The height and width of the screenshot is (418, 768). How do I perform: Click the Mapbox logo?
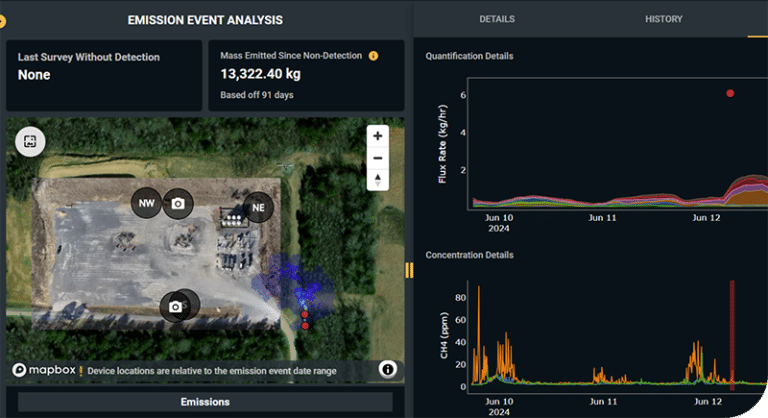click(45, 369)
